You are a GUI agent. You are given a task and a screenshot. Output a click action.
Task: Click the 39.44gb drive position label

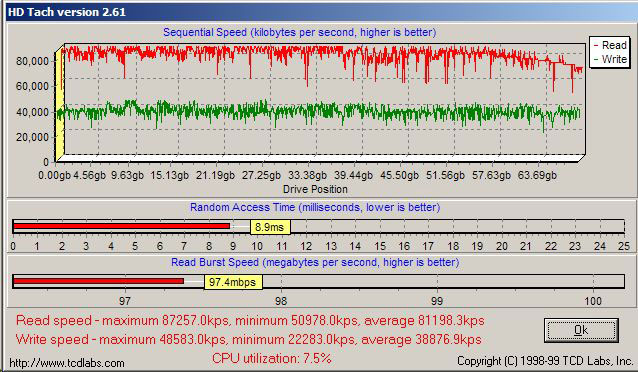tap(353, 175)
